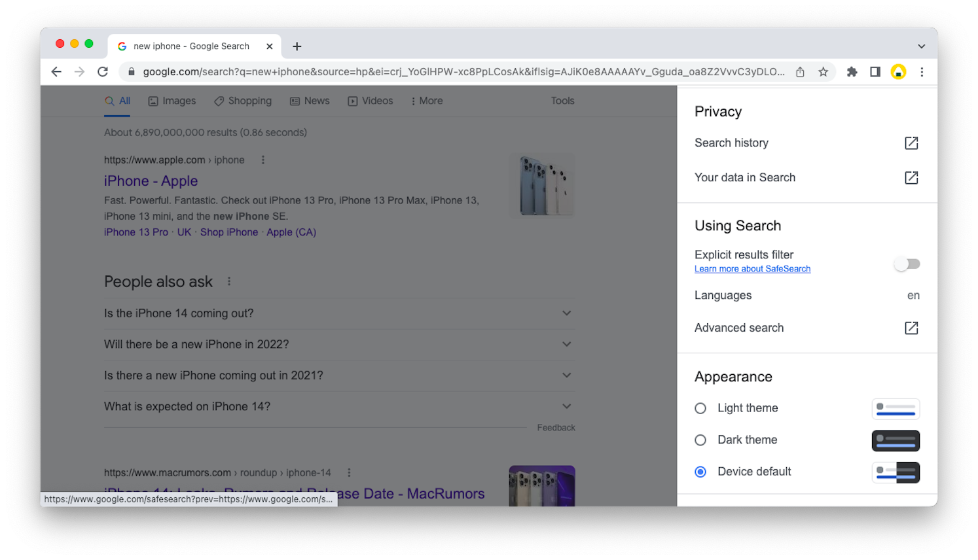Click the iPhone 13 product thumbnail
The width and height of the screenshot is (978, 560).
coord(541,184)
